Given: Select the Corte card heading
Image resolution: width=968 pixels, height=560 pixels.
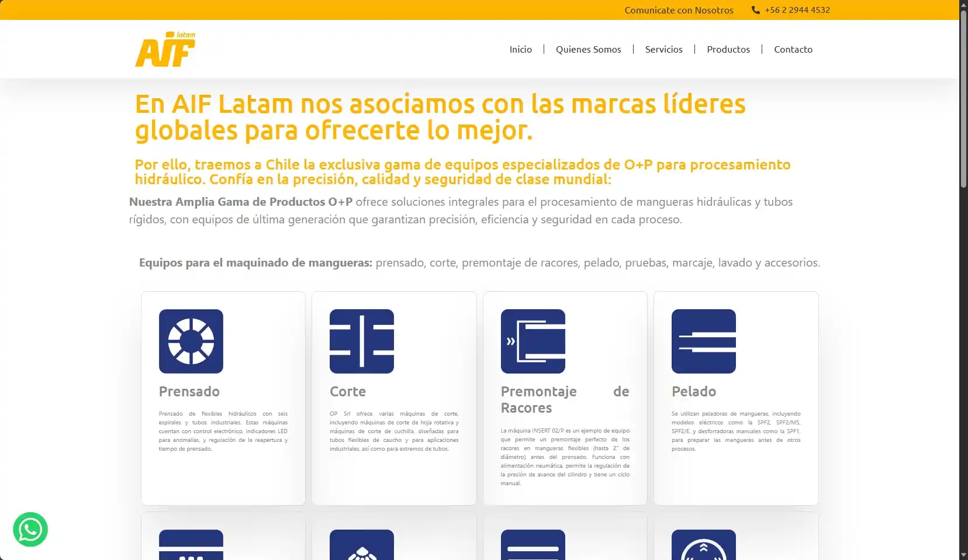Looking at the screenshot, I should pos(348,392).
